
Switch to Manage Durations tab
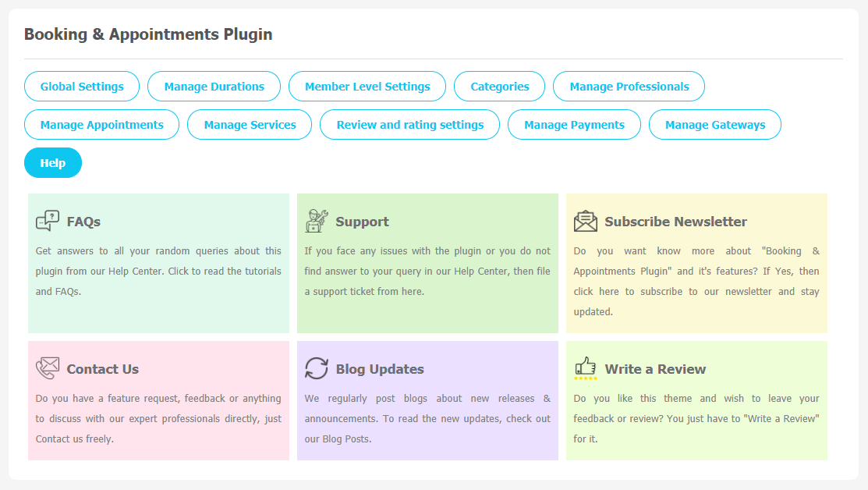[x=214, y=87]
